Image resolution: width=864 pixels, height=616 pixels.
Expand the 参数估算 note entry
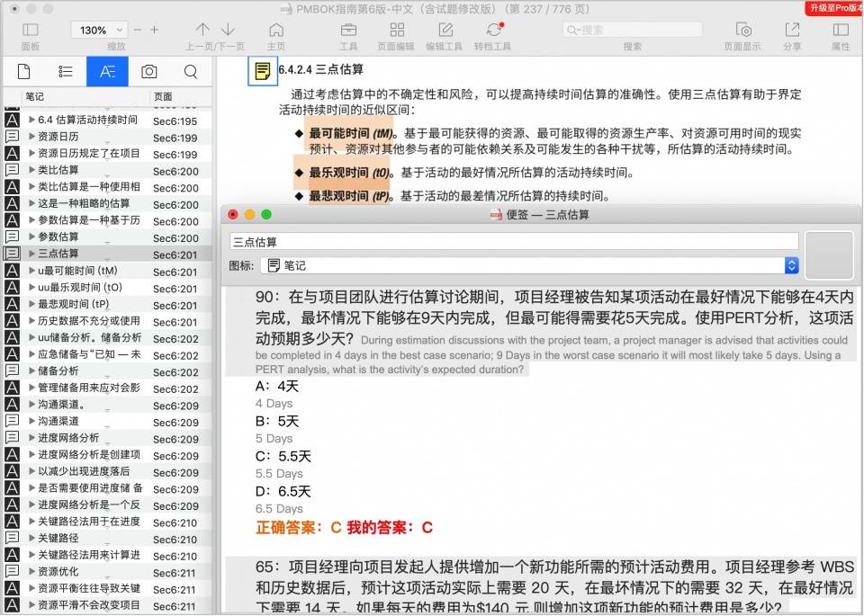pyautogui.click(x=32, y=237)
